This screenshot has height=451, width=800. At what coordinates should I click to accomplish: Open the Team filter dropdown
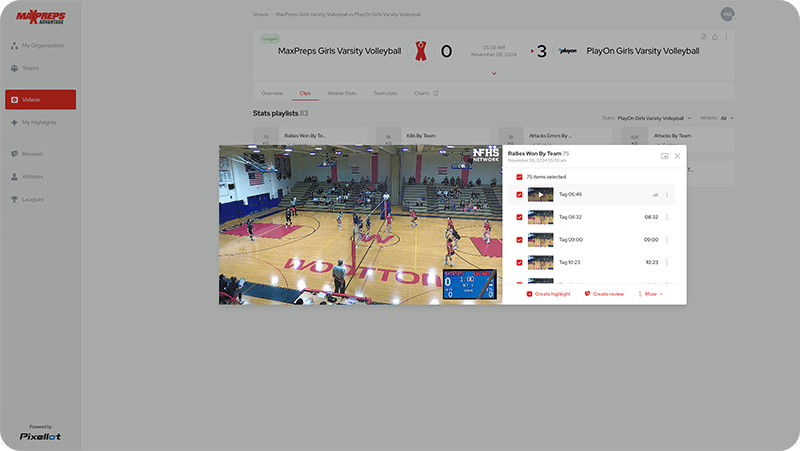pyautogui.click(x=654, y=118)
